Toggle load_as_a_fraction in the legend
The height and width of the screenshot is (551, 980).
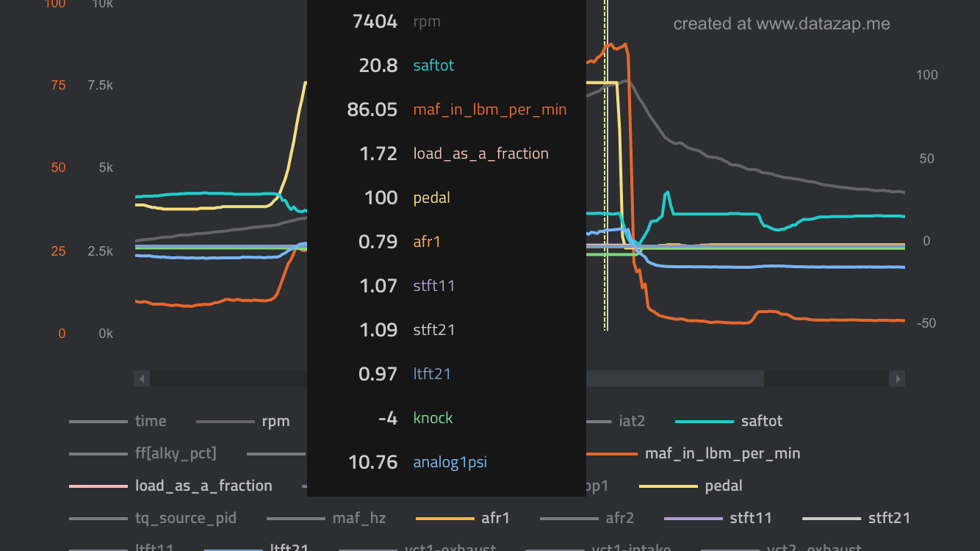tap(170, 486)
